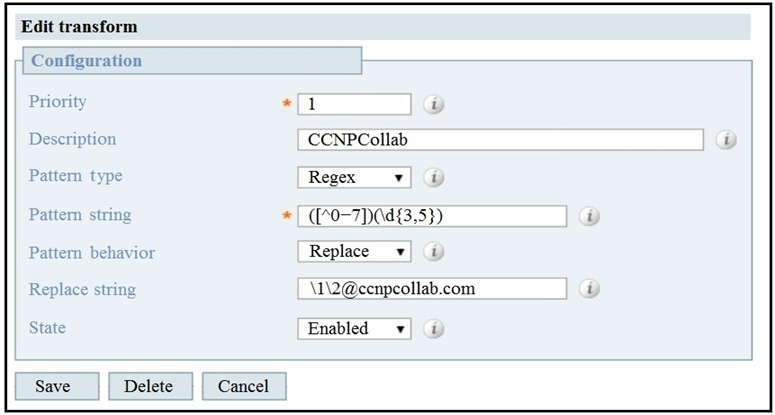
Task: Click the Configuration section header
Action: pos(86,61)
